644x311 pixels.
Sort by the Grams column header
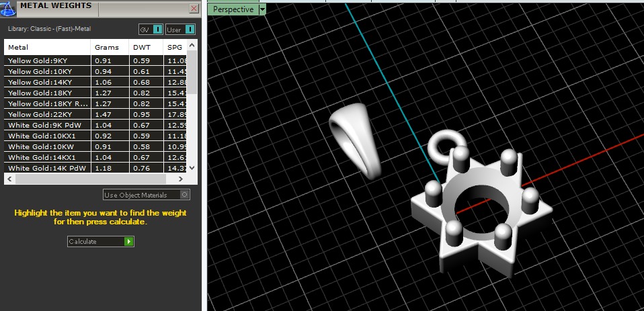(110, 47)
